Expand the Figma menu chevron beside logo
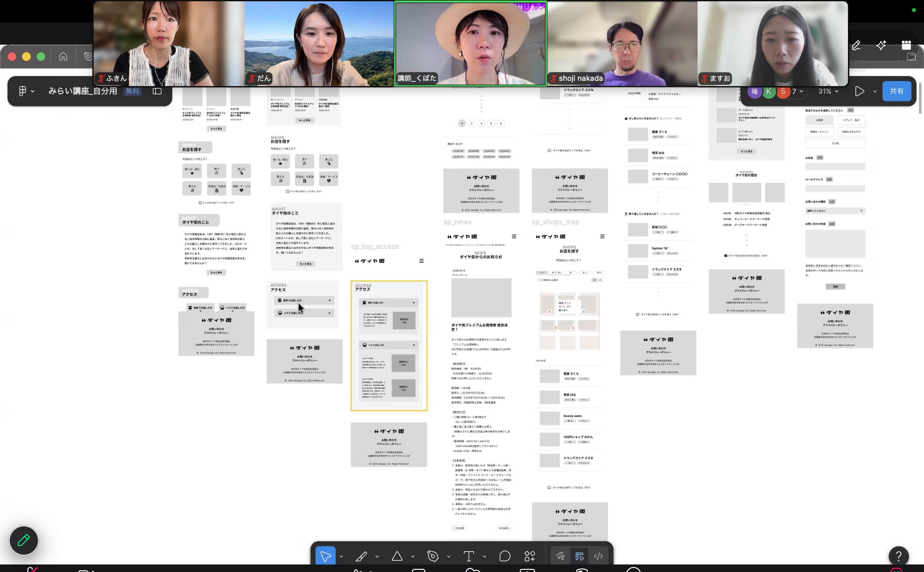The height and width of the screenshot is (572, 924). (x=33, y=91)
